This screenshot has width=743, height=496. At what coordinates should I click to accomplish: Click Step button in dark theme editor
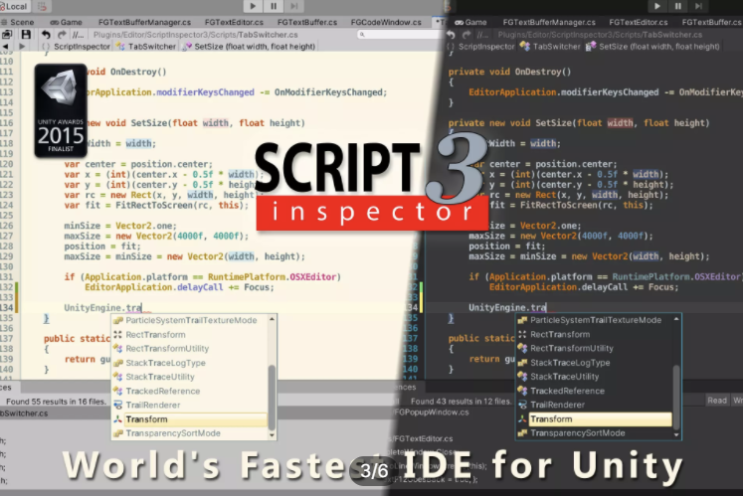698,6
